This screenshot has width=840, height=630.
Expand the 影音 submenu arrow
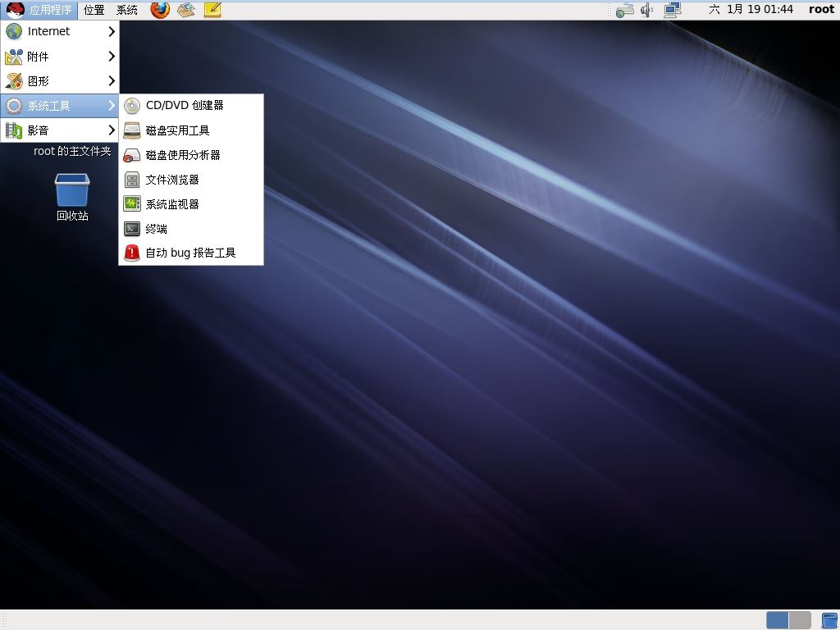(x=112, y=130)
